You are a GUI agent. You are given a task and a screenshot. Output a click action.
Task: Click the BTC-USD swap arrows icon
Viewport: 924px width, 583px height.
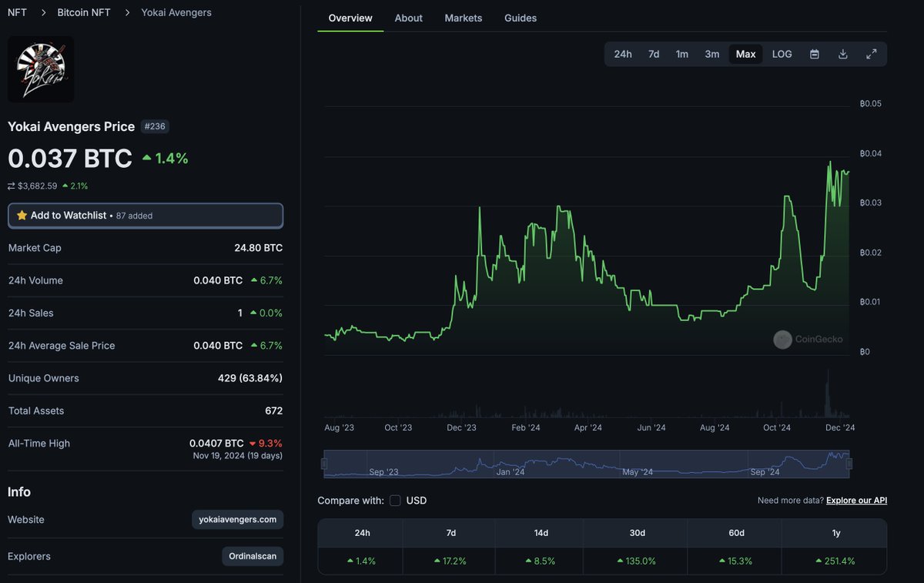12,186
